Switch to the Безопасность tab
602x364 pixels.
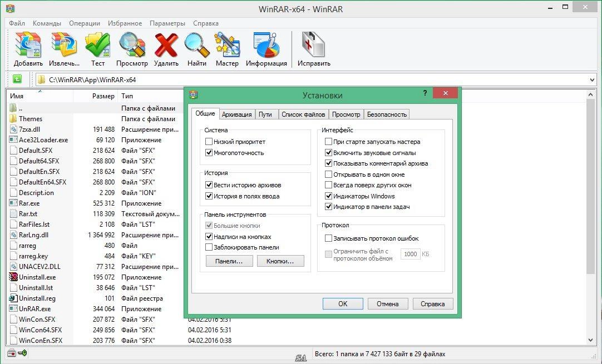pos(387,114)
